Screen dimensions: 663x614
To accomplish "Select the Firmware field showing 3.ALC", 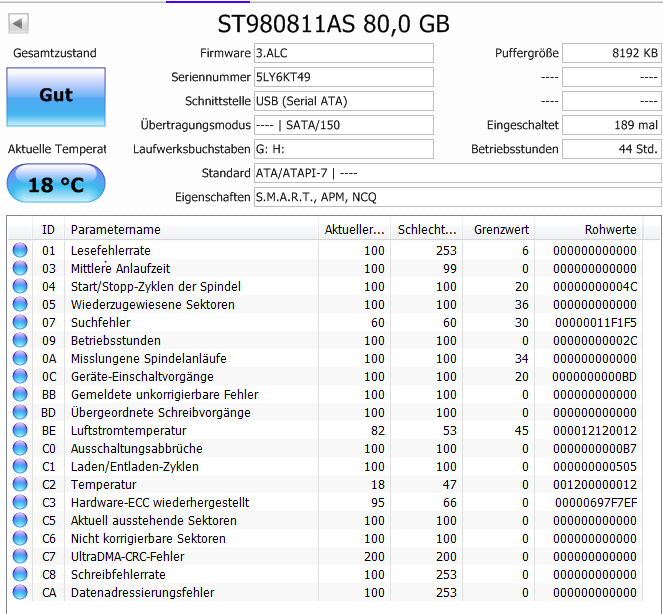I will 344,53.
